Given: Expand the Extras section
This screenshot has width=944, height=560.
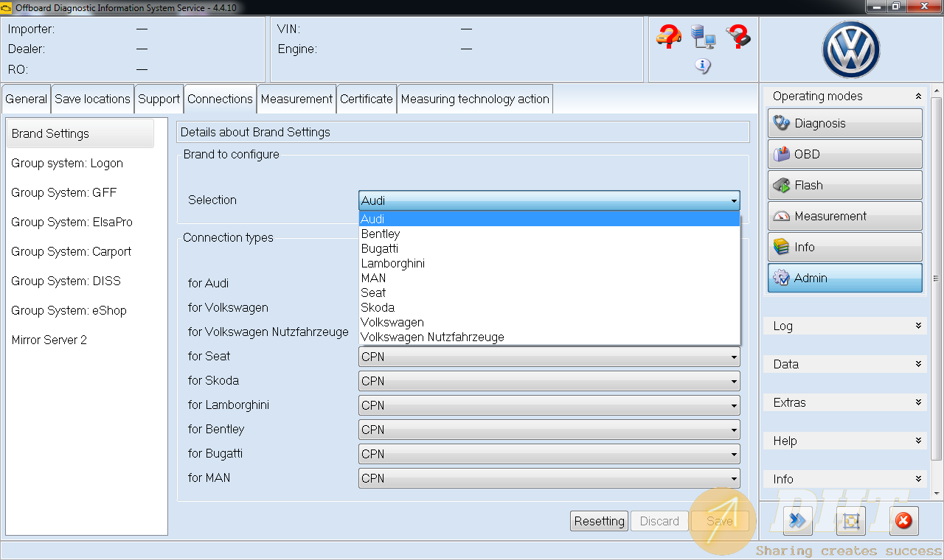Looking at the screenshot, I should 918,402.
